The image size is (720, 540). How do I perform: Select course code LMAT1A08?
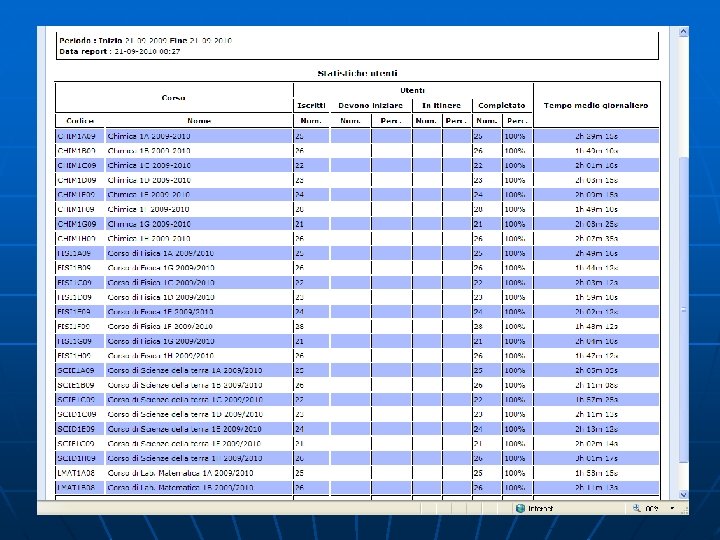[x=76, y=473]
